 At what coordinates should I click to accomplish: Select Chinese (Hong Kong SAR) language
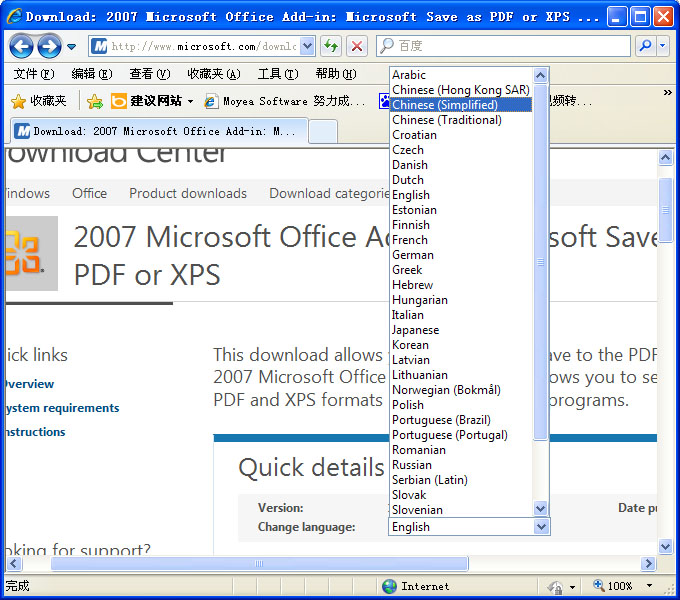click(x=461, y=90)
